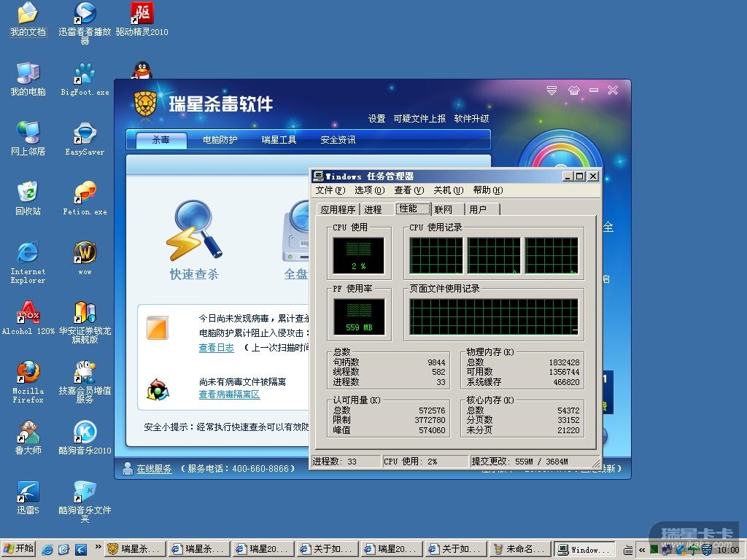
Task: Open Task Manager 帮助(H) menu
Action: 488,190
